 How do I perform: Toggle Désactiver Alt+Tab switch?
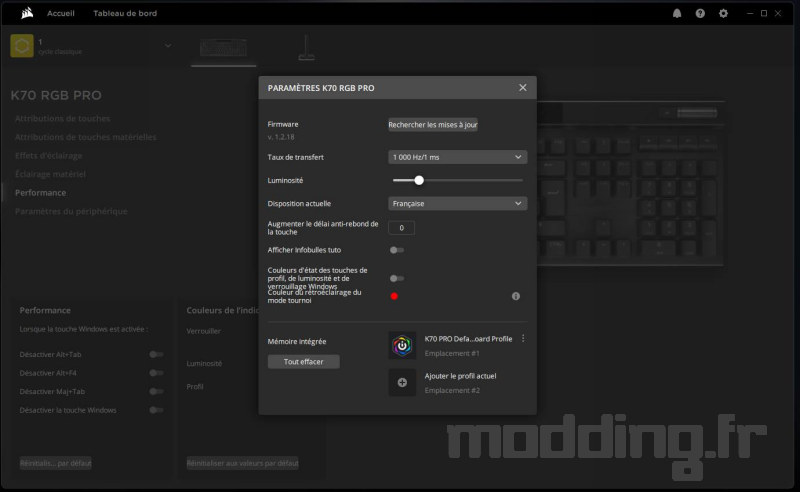[156, 354]
